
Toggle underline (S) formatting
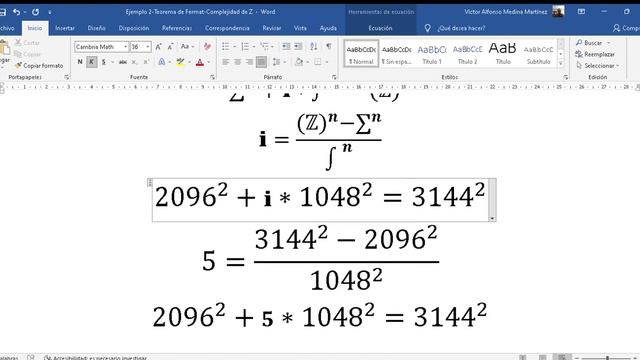click(x=104, y=62)
